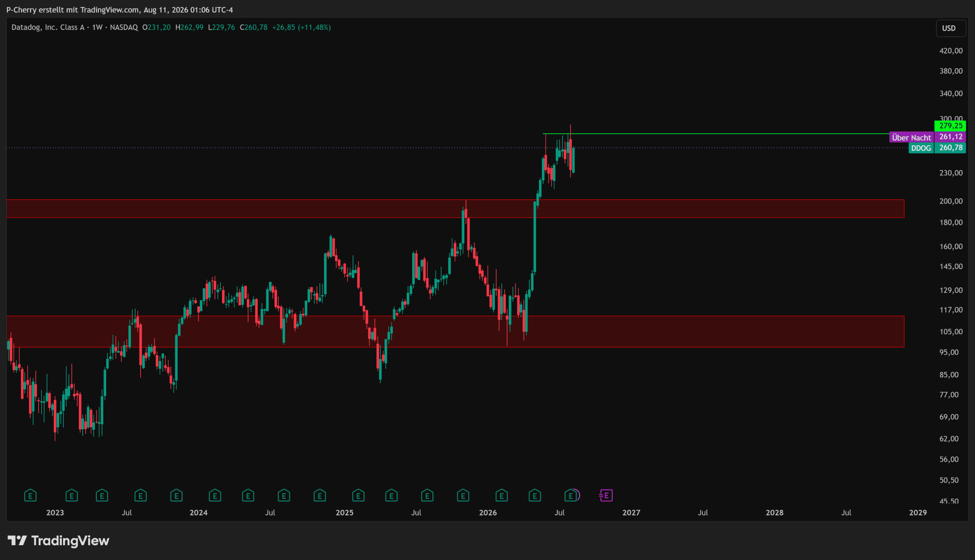
Task: Click the lower red support zone near 105
Action: 456,331
